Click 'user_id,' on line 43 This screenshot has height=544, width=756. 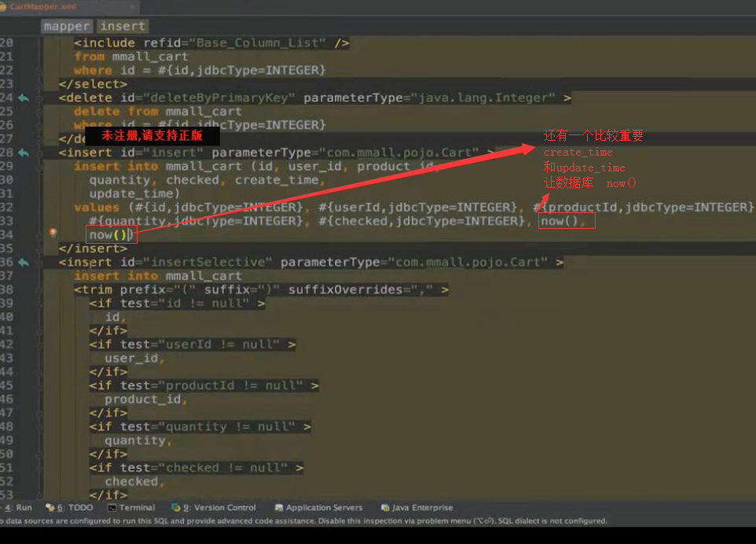135,358
